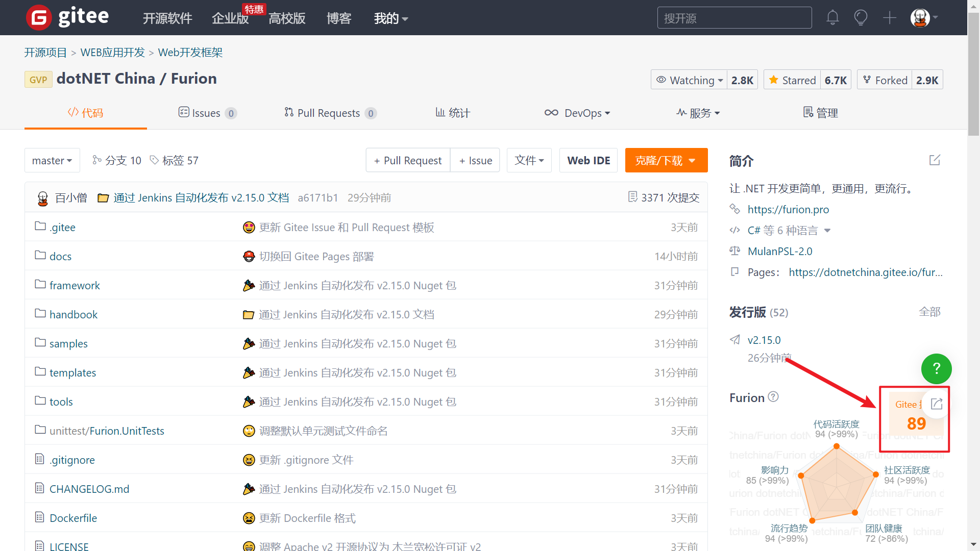Click the Forked button
Screen dimensions: 980x551
tap(885, 80)
